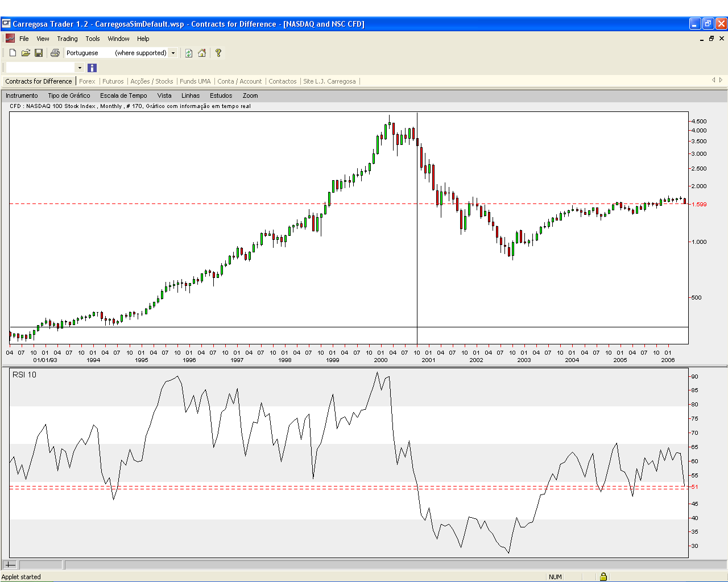This screenshot has height=582, width=728.
Task: Click inside the empty combo box field
Action: (x=40, y=68)
